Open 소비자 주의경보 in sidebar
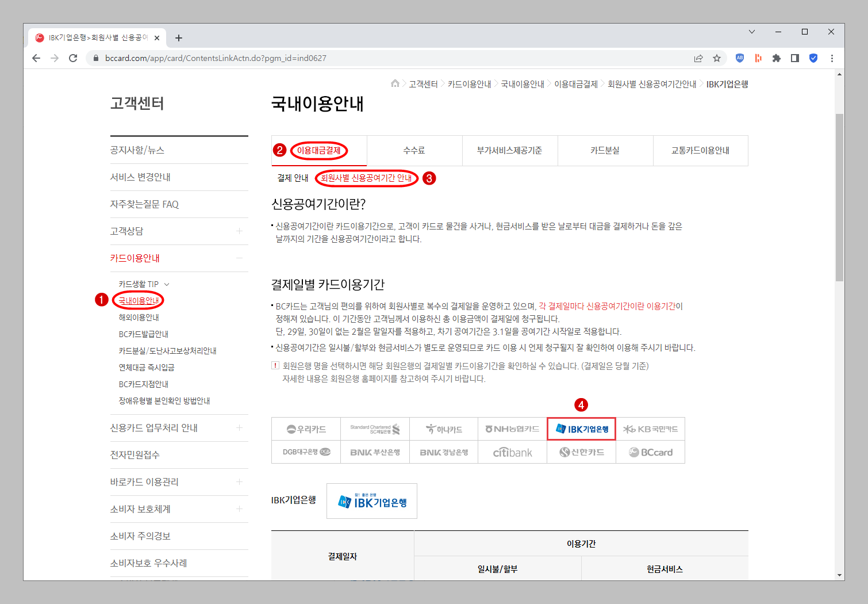This screenshot has width=868, height=604. 140,536
